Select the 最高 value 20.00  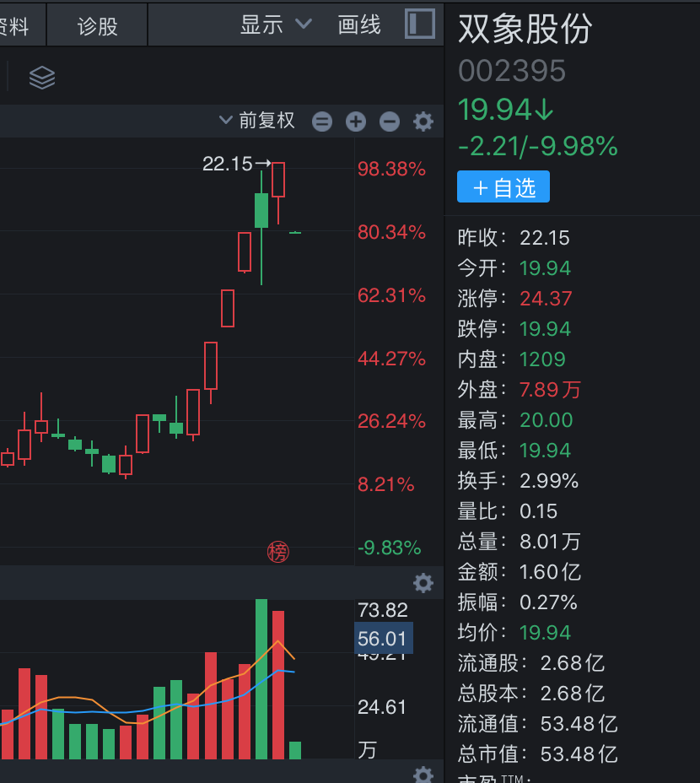click(x=546, y=420)
